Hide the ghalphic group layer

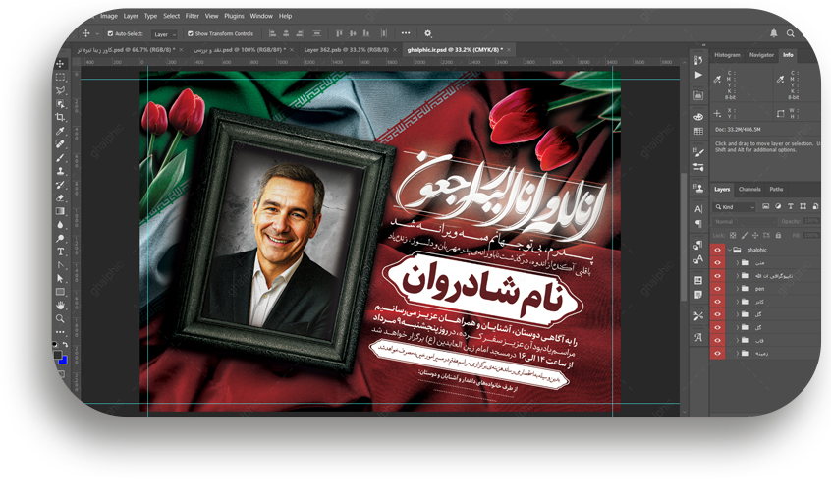click(717, 250)
